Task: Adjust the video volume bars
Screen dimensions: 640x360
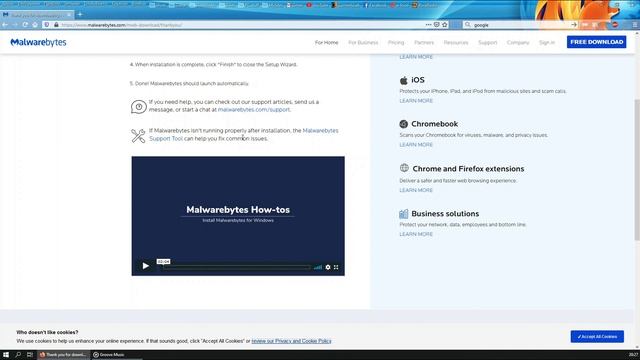Action: 318,267
